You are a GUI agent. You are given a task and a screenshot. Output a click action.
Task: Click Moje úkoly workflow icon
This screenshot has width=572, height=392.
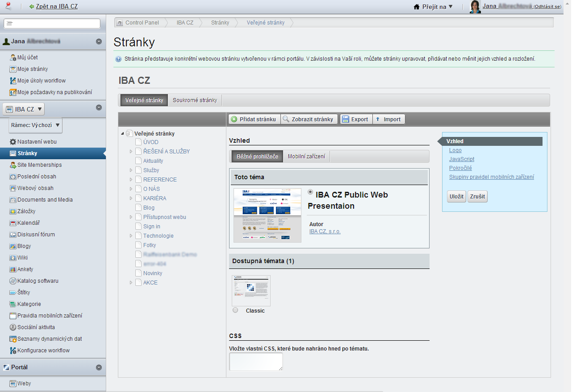click(13, 81)
